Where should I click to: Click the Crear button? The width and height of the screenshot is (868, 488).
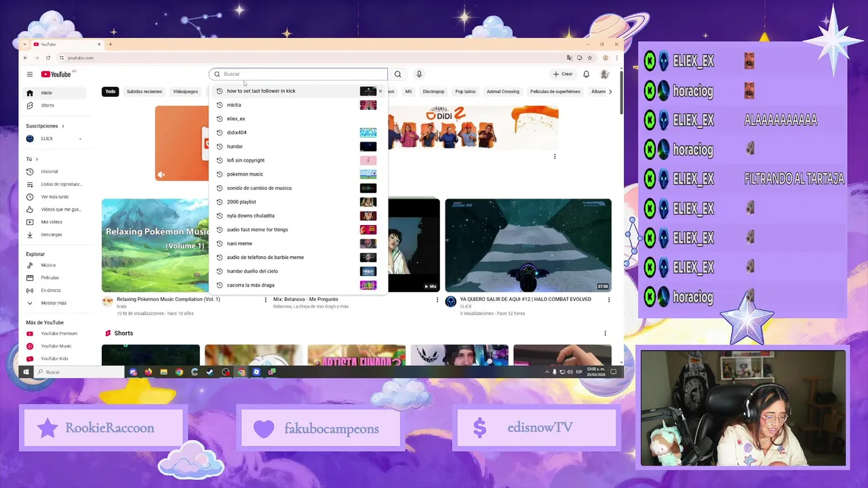[x=563, y=74]
